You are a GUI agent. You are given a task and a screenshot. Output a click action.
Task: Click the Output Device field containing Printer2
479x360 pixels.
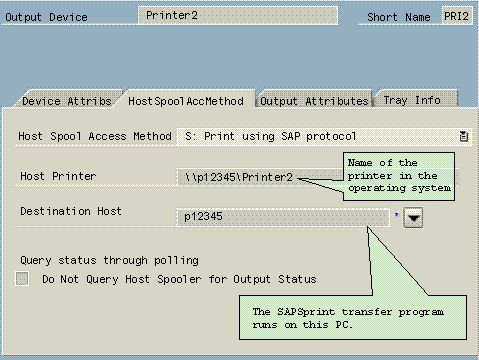[x=238, y=15]
